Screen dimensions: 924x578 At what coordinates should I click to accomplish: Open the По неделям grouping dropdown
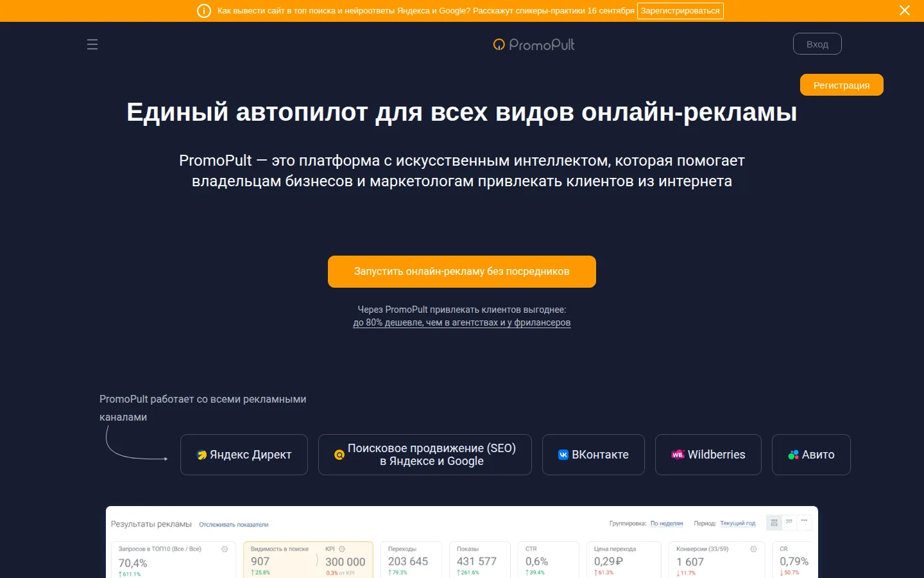click(x=667, y=523)
